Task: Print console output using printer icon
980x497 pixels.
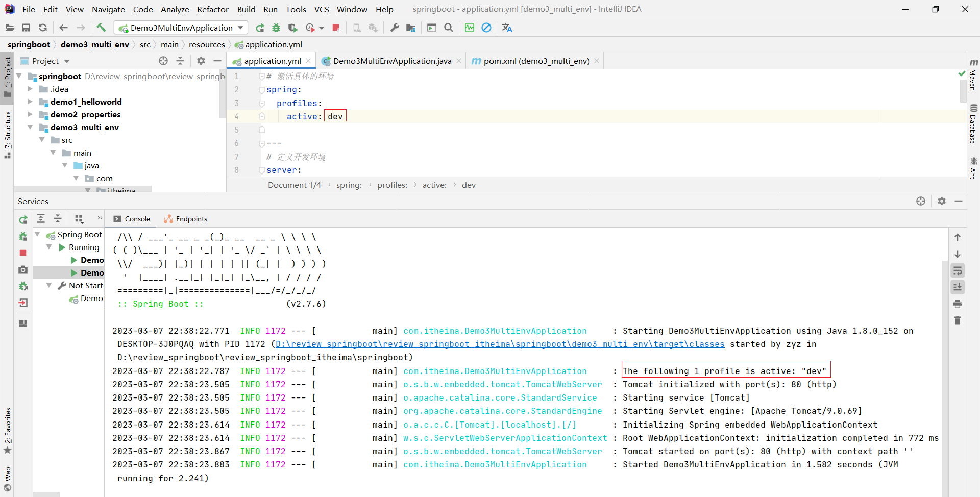Action: 958,304
